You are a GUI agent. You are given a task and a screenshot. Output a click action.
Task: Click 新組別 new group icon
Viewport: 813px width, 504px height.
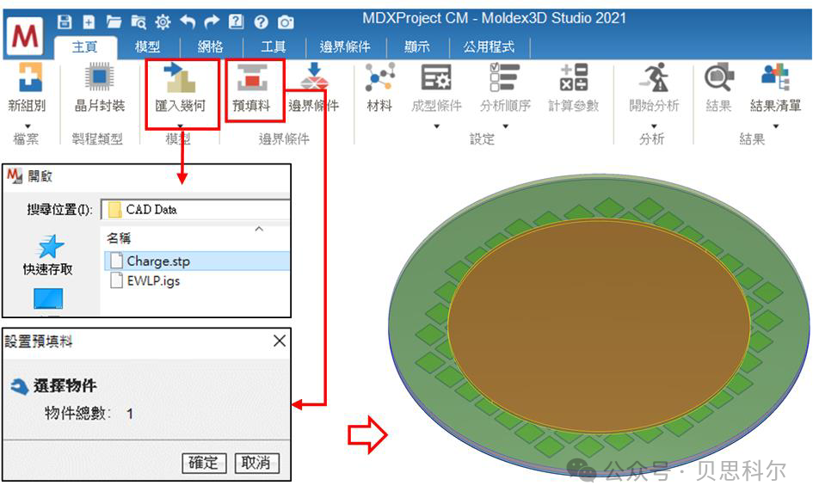30,77
